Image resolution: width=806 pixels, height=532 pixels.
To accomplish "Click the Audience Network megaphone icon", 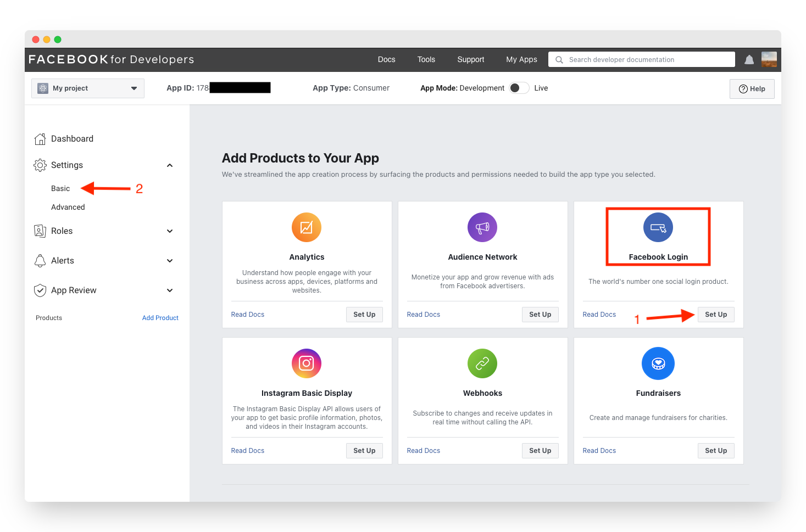I will (x=482, y=227).
